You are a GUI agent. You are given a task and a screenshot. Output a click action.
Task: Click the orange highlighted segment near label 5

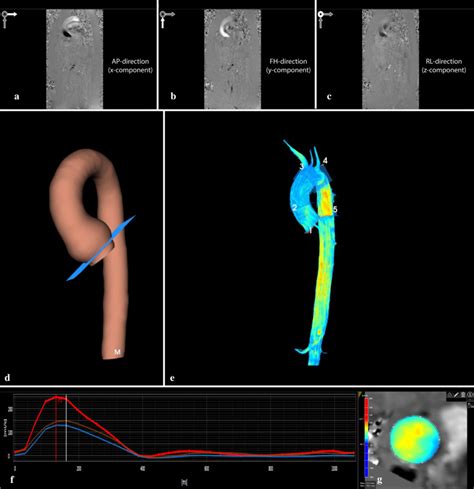[x=326, y=201]
